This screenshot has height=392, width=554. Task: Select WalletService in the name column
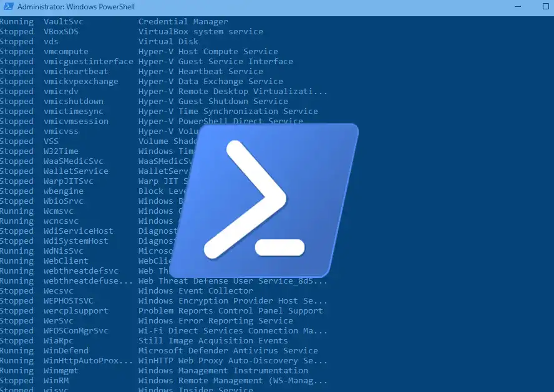point(76,171)
